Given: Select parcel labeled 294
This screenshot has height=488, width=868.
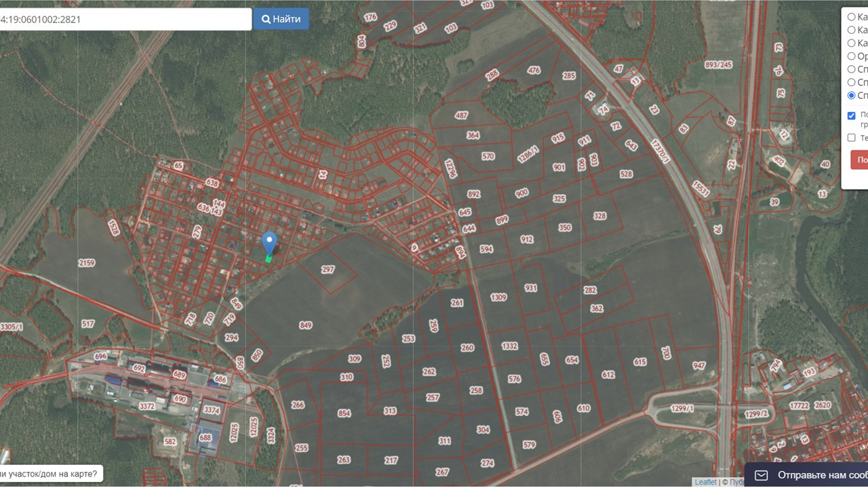Looking at the screenshot, I should 232,338.
